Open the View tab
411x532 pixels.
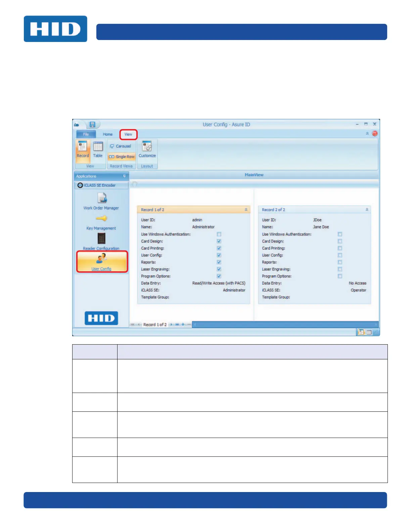click(128, 134)
